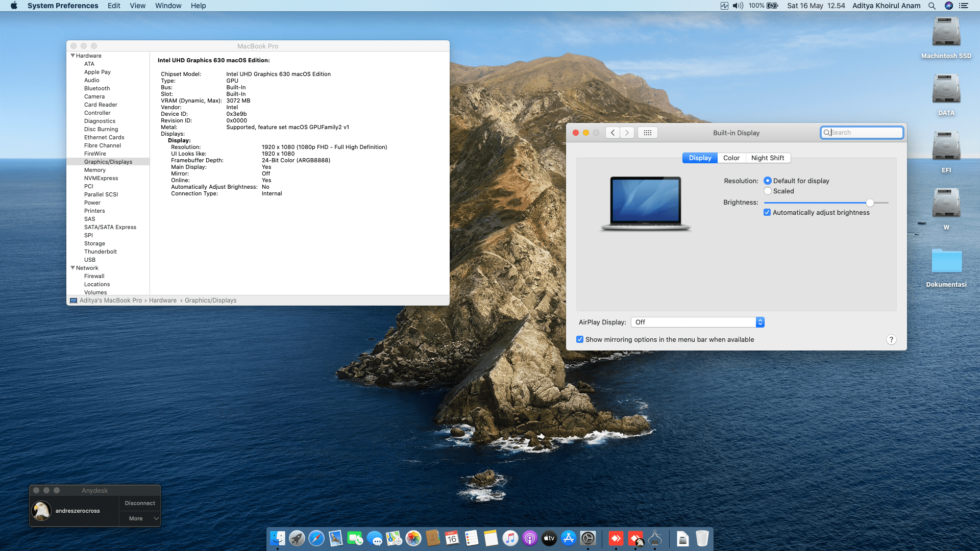Click System Preferences gear in Dock
The height and width of the screenshot is (551, 980).
[x=588, y=538]
